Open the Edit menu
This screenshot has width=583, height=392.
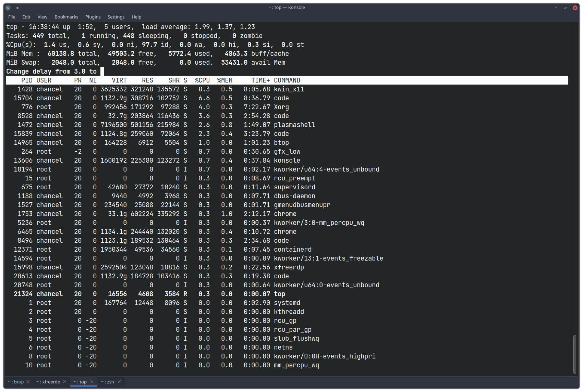point(26,17)
